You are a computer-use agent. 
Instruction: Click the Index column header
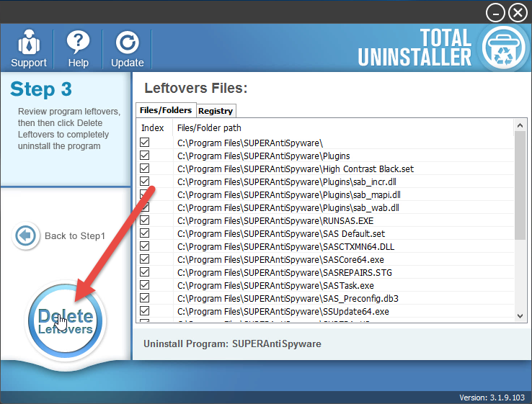point(153,127)
